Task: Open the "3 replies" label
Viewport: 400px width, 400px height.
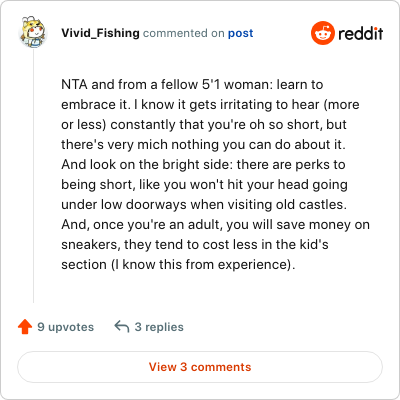Action: click(x=159, y=327)
